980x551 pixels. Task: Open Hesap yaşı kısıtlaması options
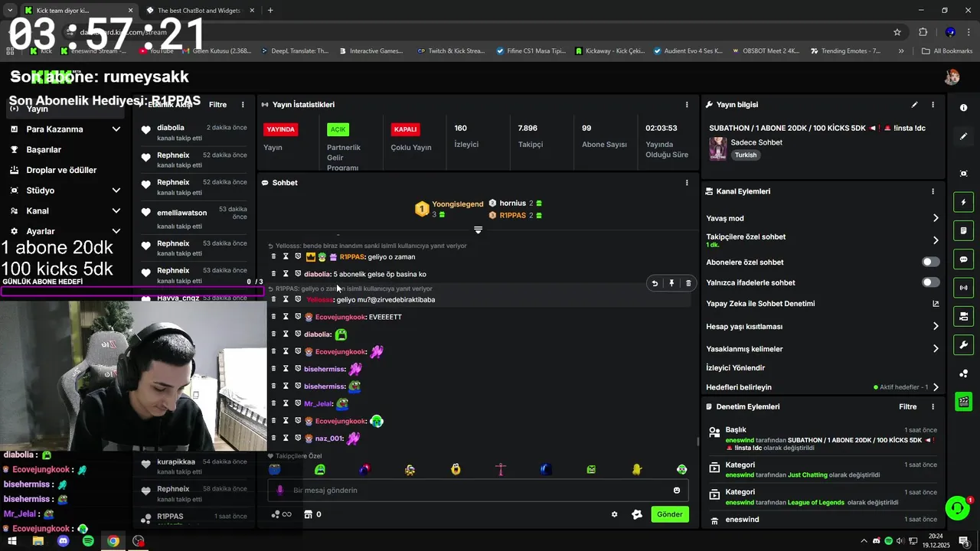[935, 326]
